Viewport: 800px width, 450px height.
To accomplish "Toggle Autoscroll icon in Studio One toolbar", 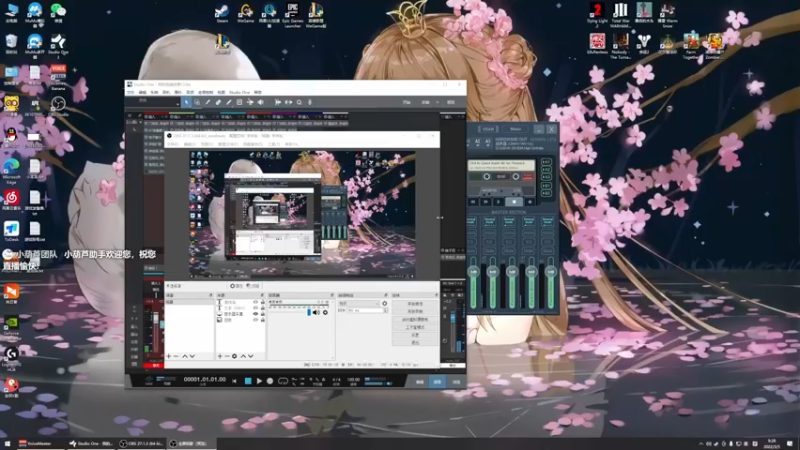I will 278,103.
